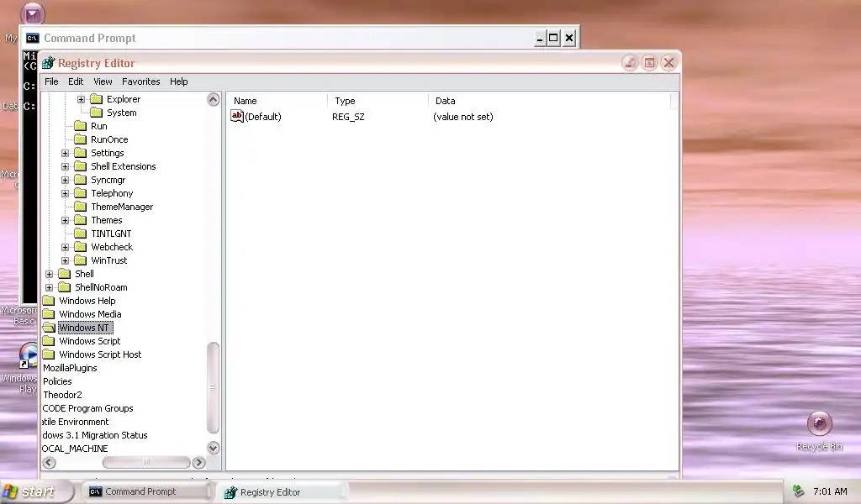The height and width of the screenshot is (504, 861).
Task: Click the Windows Help folder icon
Action: click(49, 301)
